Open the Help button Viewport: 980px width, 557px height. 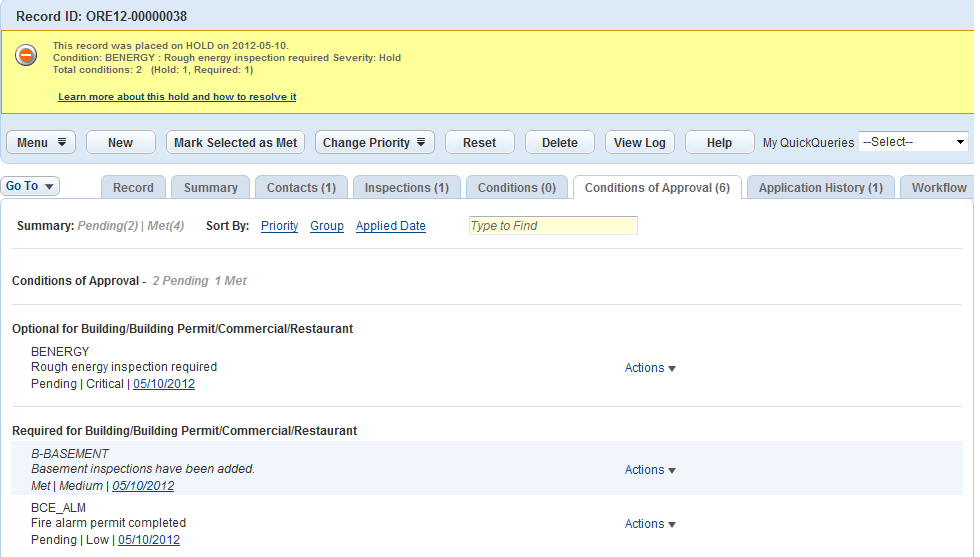point(719,143)
